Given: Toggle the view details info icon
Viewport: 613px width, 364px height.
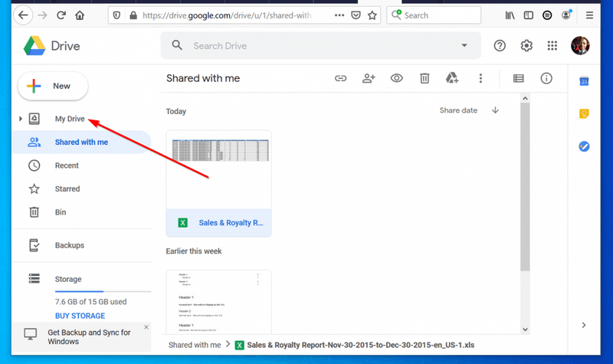Looking at the screenshot, I should pyautogui.click(x=546, y=78).
